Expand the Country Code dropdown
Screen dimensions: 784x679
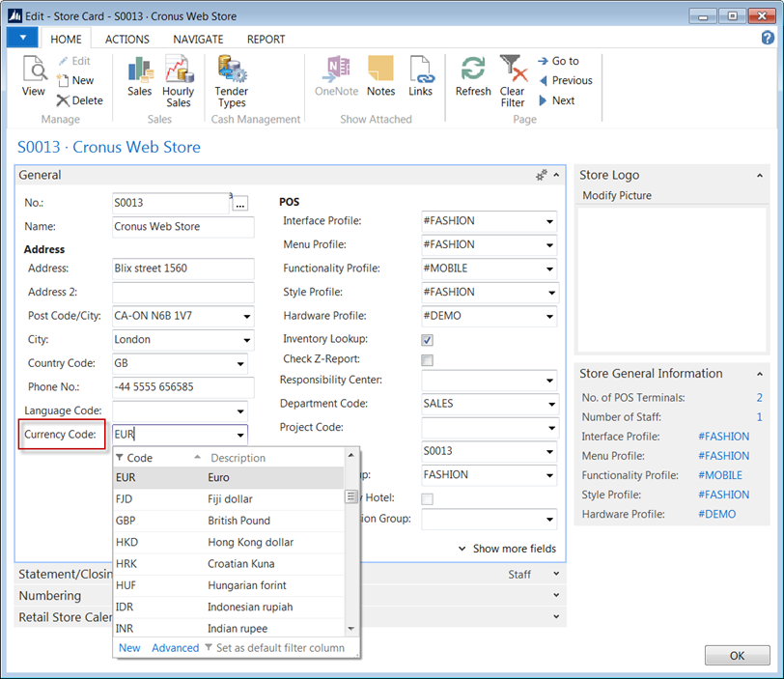tap(239, 364)
